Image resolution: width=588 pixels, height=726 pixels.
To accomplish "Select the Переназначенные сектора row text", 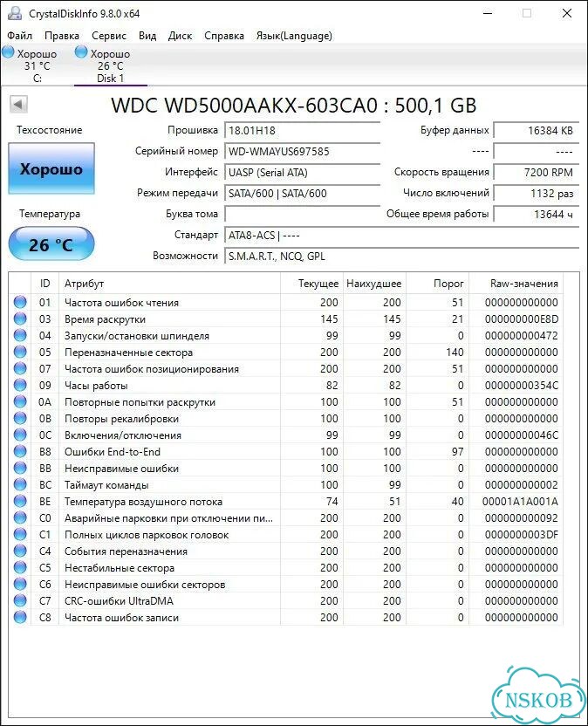I will point(129,353).
